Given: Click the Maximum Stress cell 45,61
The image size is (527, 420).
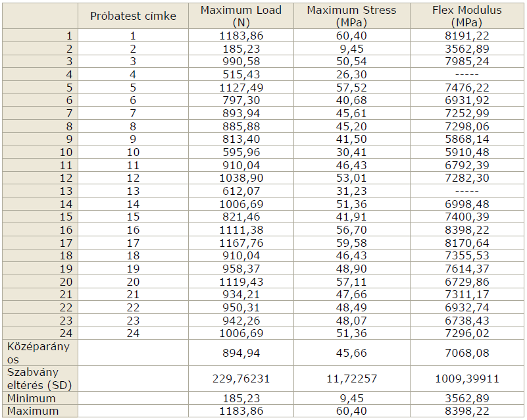Looking at the screenshot, I should click(x=351, y=113).
